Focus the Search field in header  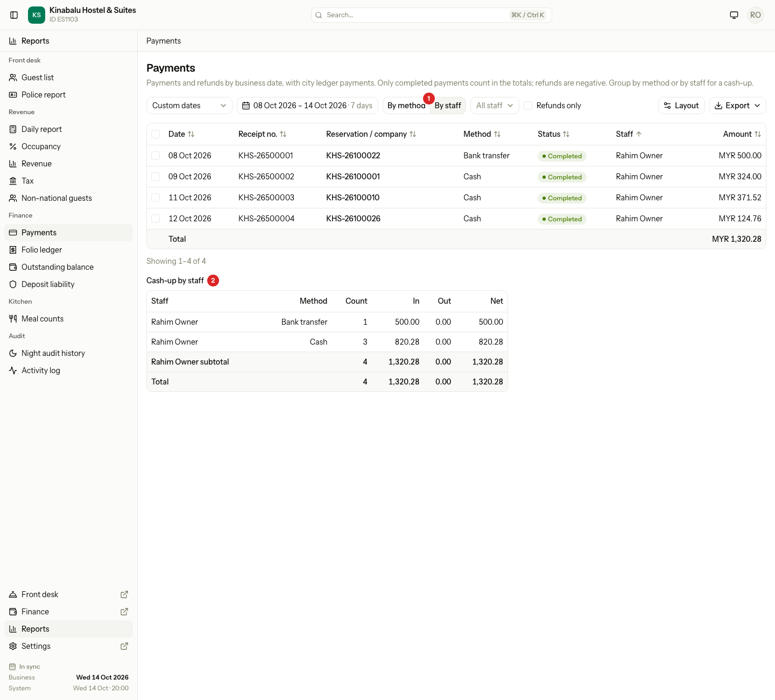[431, 15]
